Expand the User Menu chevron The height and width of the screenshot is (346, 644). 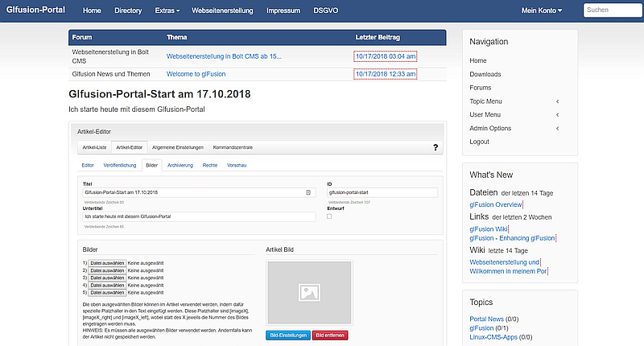coord(557,115)
